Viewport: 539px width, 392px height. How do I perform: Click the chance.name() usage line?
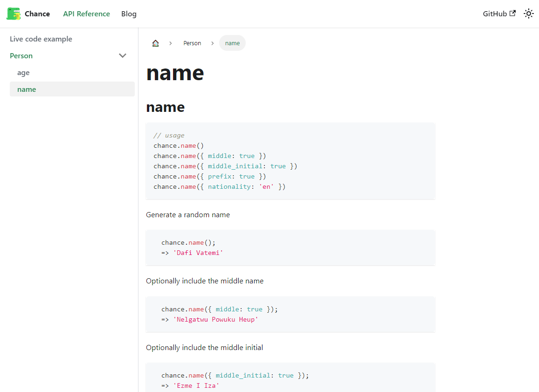tap(179, 146)
